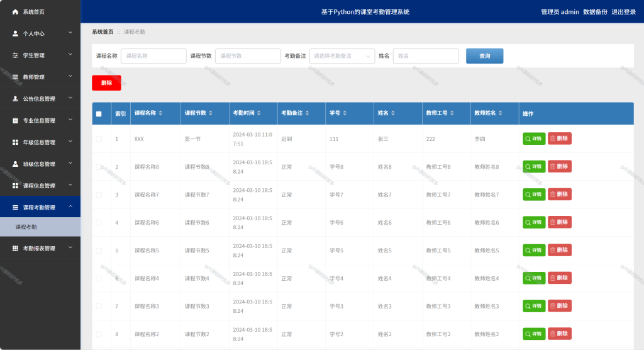644x350 pixels.
Task: Sort by 姓名 column arrows
Action: [393, 113]
